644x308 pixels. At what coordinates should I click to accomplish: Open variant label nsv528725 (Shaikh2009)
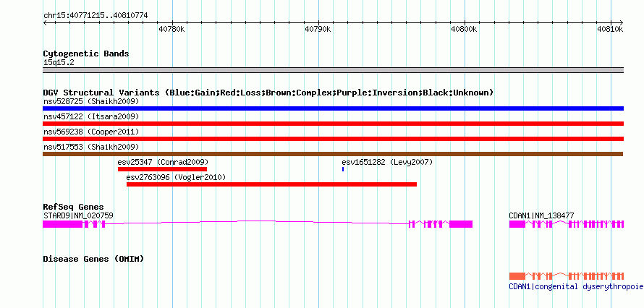pos(91,101)
